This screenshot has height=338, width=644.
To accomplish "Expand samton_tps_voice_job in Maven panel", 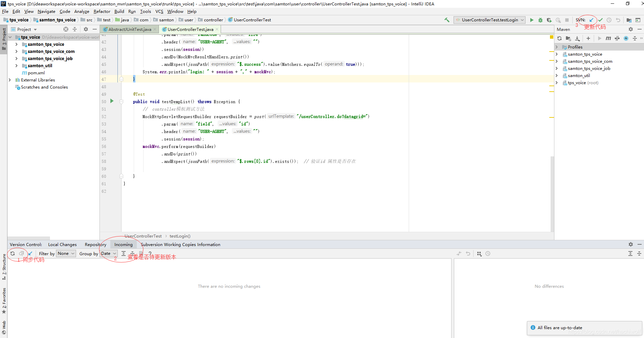I will click(557, 69).
